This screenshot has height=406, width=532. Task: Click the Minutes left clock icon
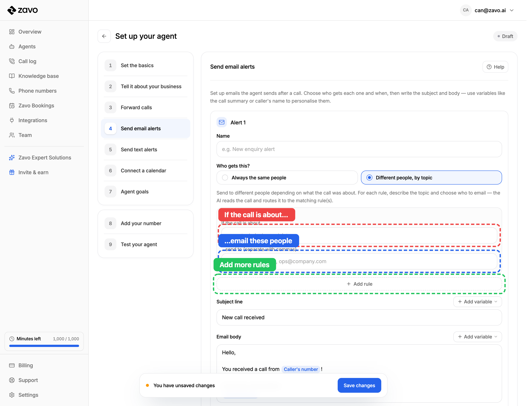point(12,339)
